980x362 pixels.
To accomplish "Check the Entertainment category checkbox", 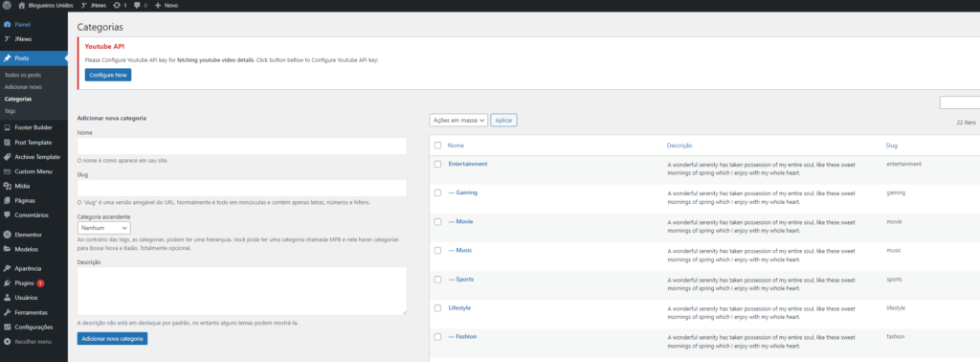I will [x=437, y=164].
